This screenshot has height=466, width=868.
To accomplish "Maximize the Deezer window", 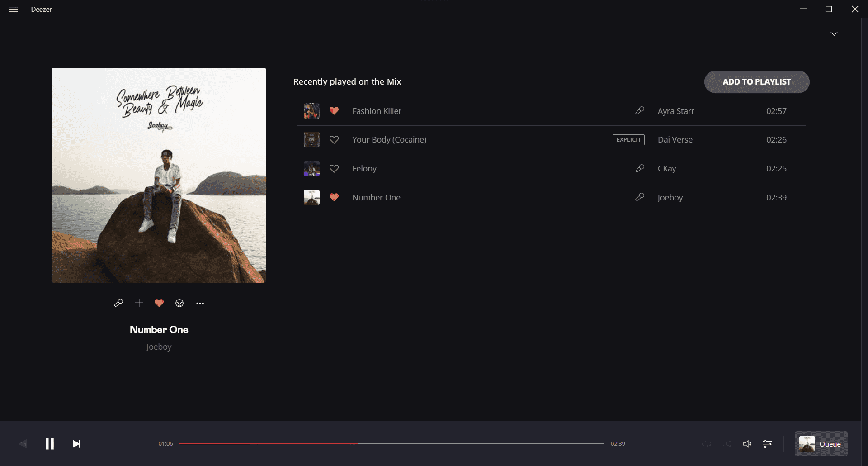I will (x=829, y=9).
